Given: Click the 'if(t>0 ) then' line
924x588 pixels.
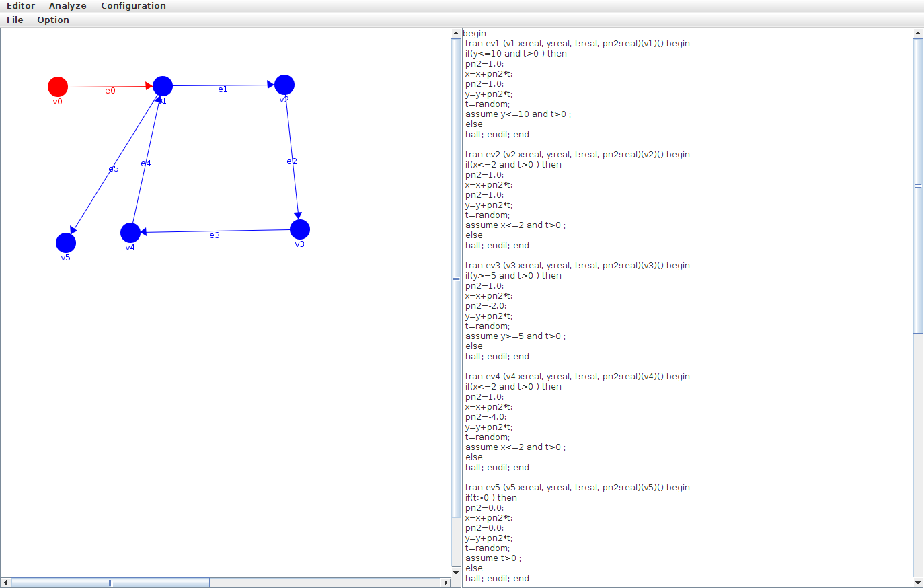Looking at the screenshot, I should (491, 498).
